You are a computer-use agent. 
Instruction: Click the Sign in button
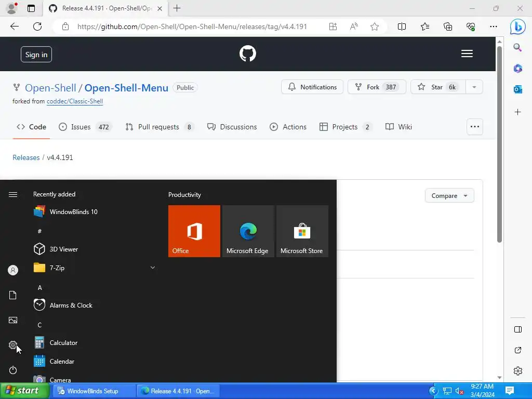(36, 54)
